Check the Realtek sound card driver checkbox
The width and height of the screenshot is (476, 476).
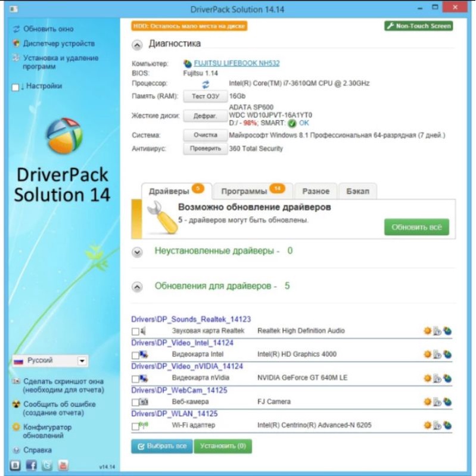coord(135,331)
